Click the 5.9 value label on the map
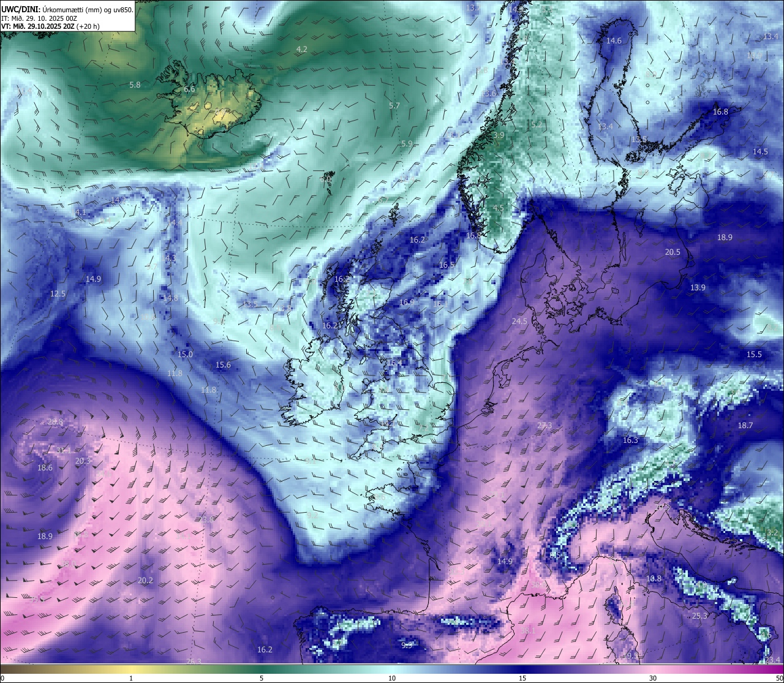 [x=407, y=143]
